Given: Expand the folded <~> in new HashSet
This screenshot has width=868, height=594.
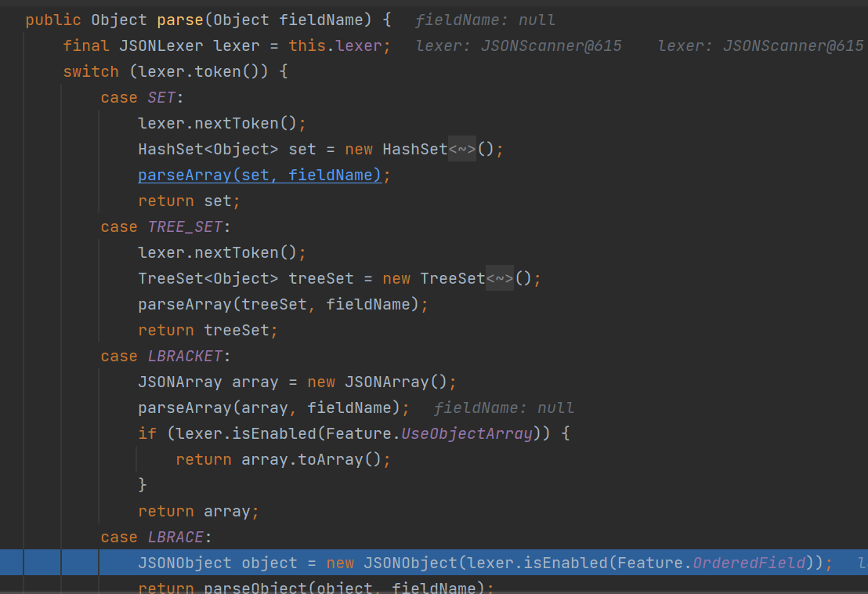Looking at the screenshot, I should point(462,149).
